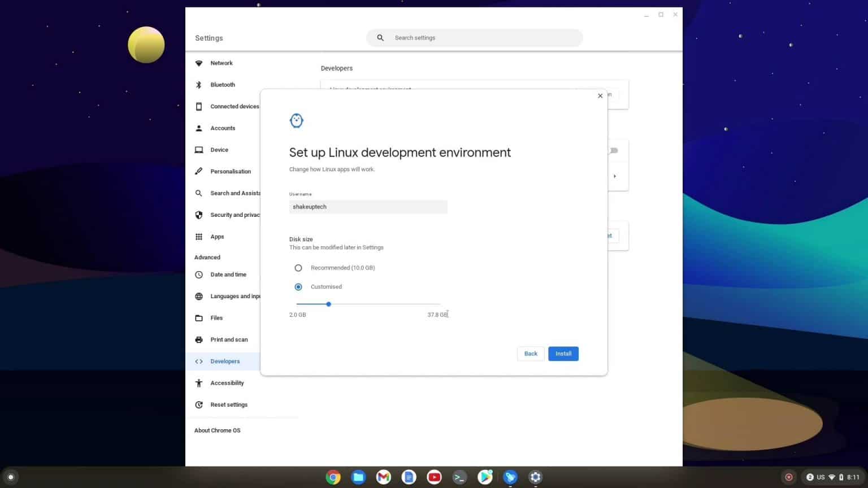Open Date and time settings
Screen dimensions: 868x488
[x=228, y=274]
